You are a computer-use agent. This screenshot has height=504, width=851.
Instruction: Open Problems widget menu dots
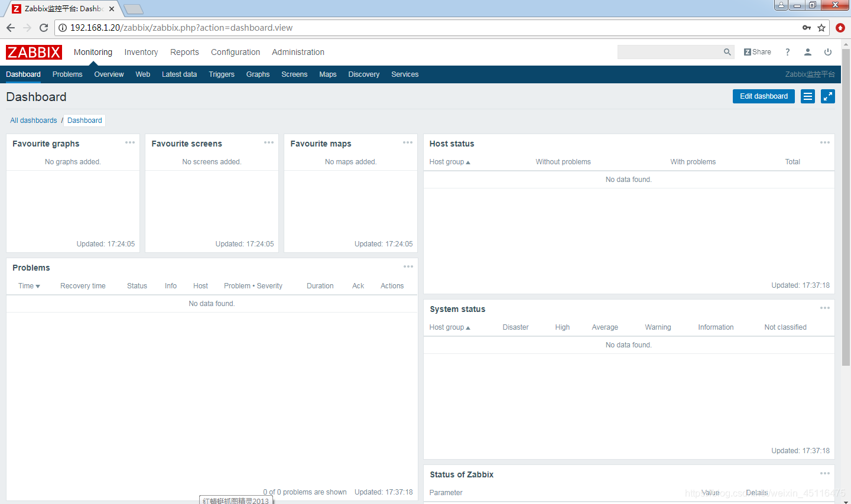[x=408, y=266]
